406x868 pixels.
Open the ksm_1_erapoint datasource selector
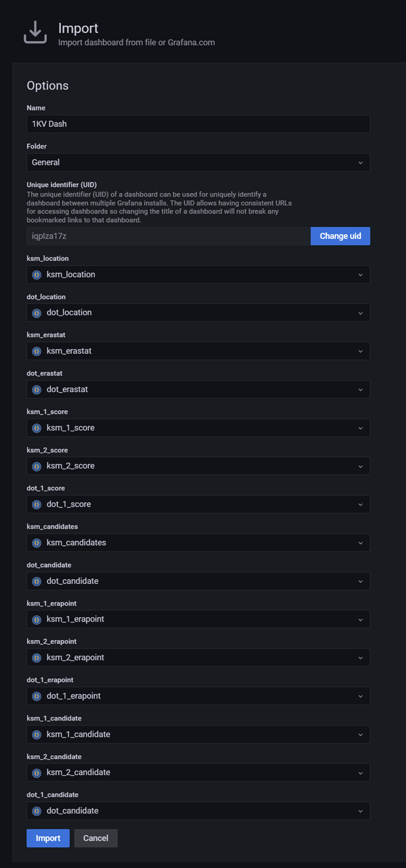point(198,619)
